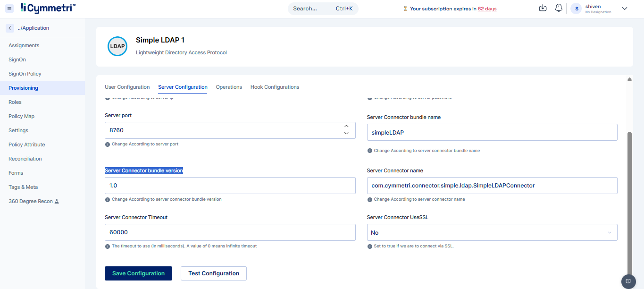Decrease Server port value with down arrow
Viewport: 644px width, 289px height.
(346, 134)
